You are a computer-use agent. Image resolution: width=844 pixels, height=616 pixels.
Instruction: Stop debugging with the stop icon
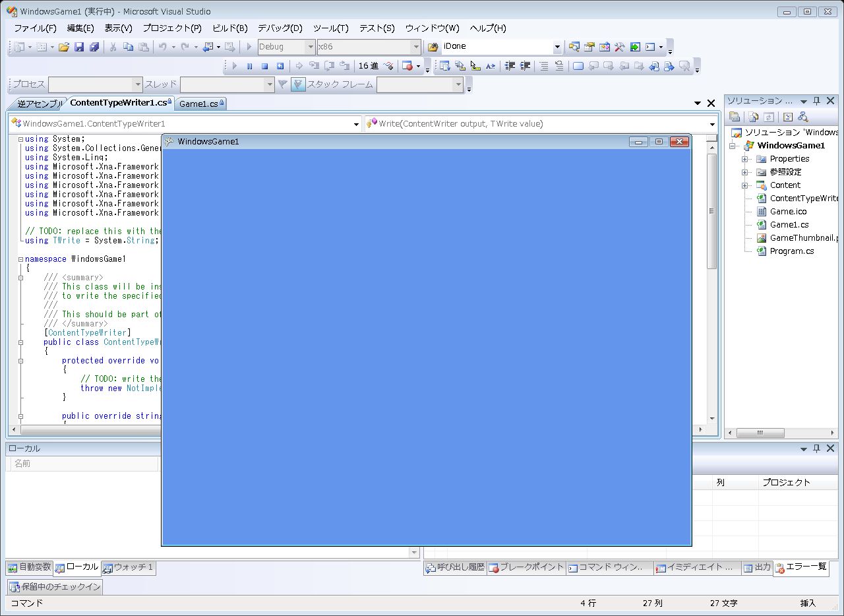pos(264,66)
